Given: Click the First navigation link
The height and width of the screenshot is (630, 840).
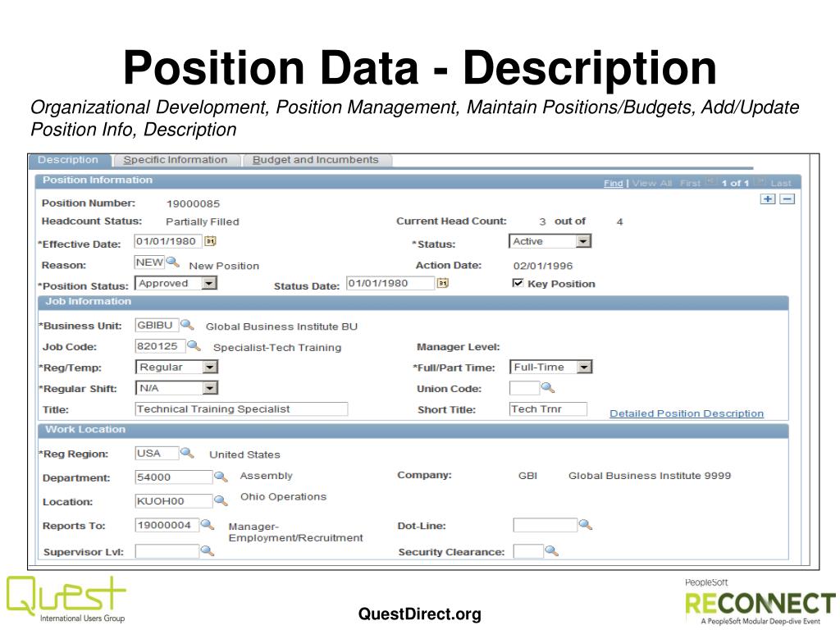Looking at the screenshot, I should [690, 183].
